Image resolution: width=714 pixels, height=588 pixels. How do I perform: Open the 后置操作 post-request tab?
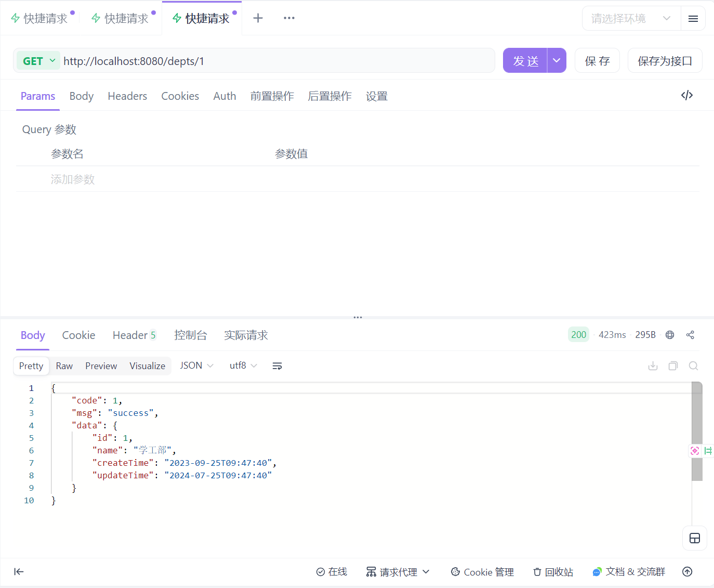point(330,96)
